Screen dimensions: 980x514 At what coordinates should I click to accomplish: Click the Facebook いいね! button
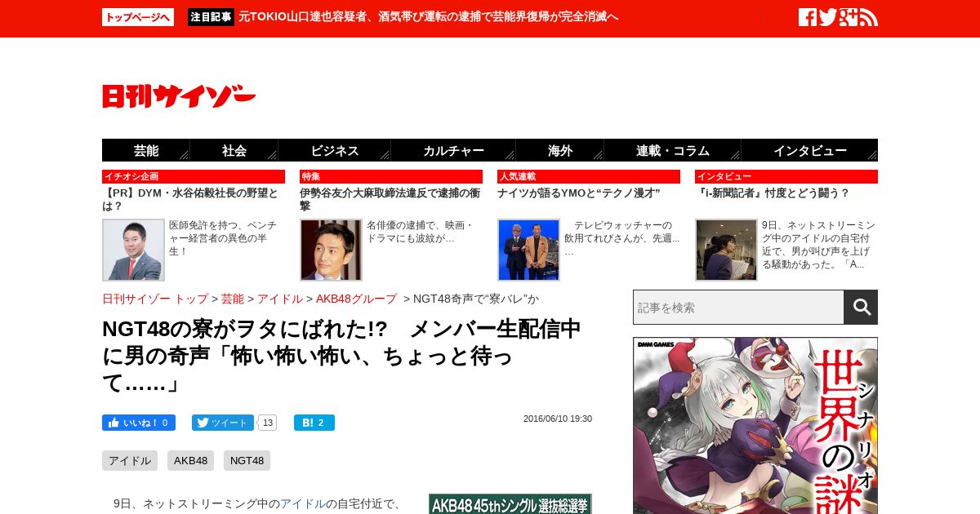click(x=139, y=423)
